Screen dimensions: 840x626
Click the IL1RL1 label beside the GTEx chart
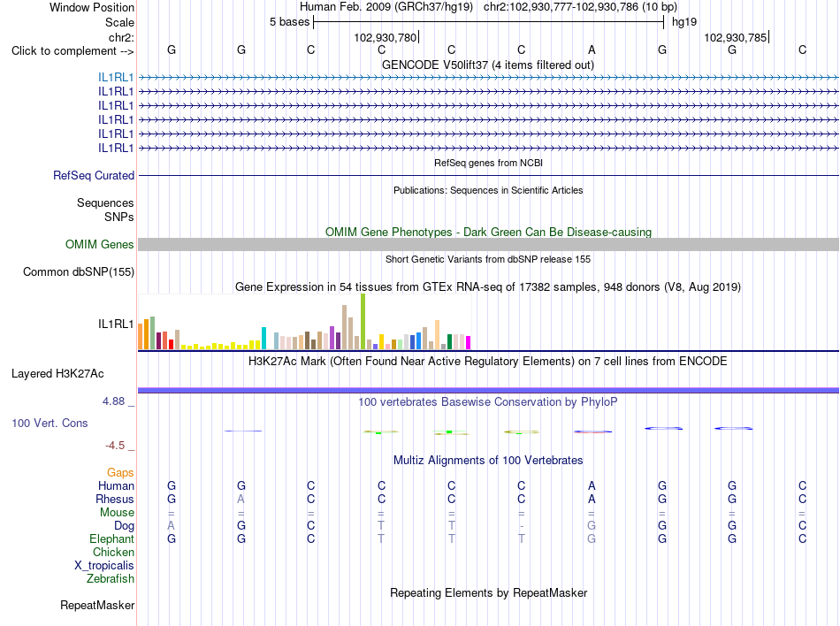[x=116, y=324]
